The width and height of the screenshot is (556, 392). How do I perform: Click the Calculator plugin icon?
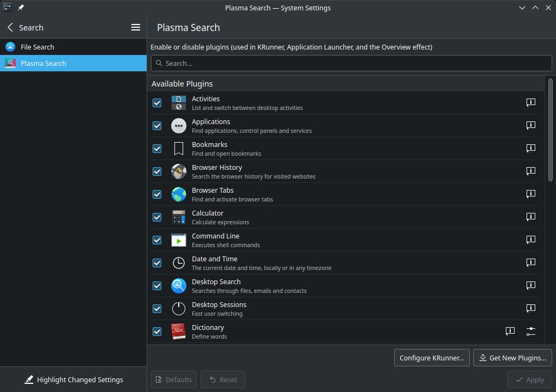179,217
